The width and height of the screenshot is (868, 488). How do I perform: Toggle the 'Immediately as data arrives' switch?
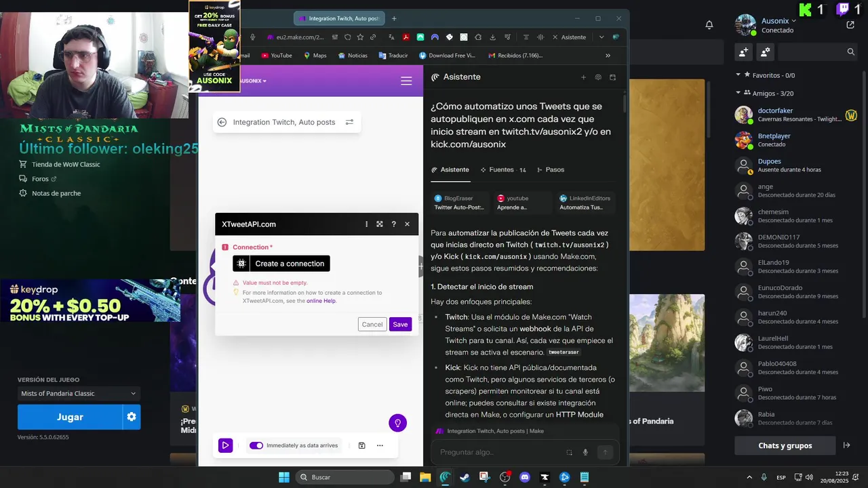256,445
